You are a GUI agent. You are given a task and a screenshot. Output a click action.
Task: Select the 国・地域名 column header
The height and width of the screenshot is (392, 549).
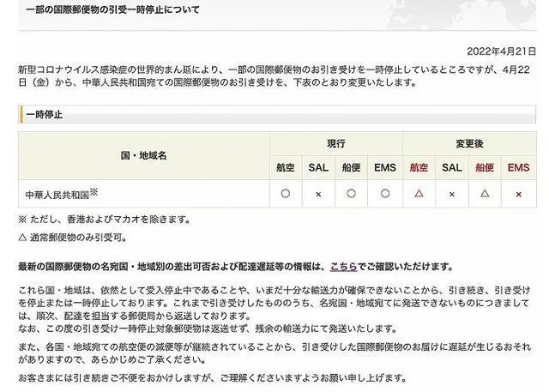point(143,155)
